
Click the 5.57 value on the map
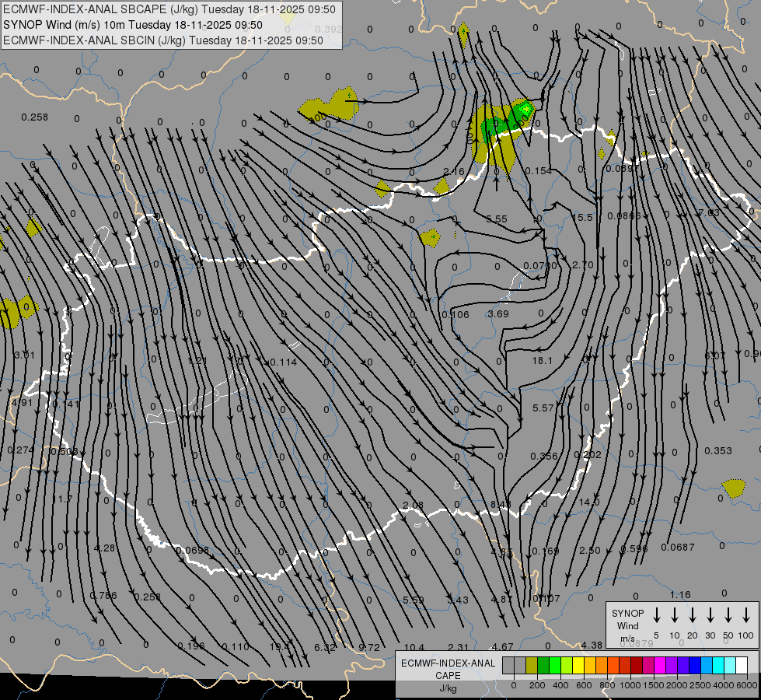pos(543,408)
